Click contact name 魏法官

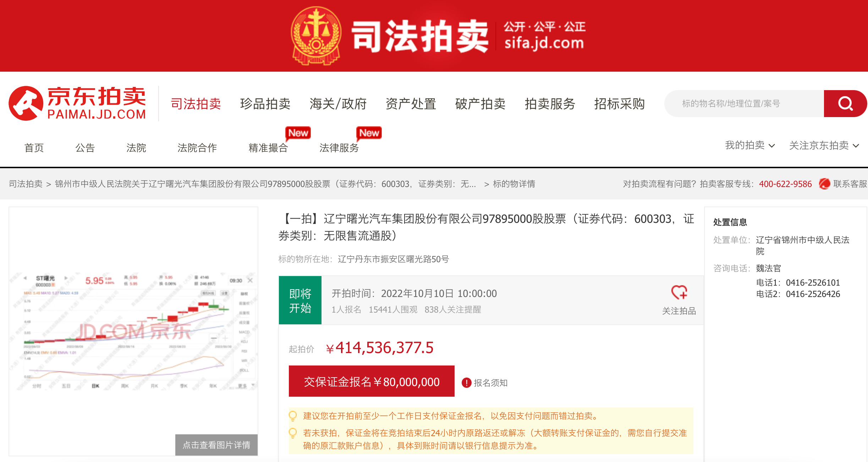pyautogui.click(x=769, y=268)
